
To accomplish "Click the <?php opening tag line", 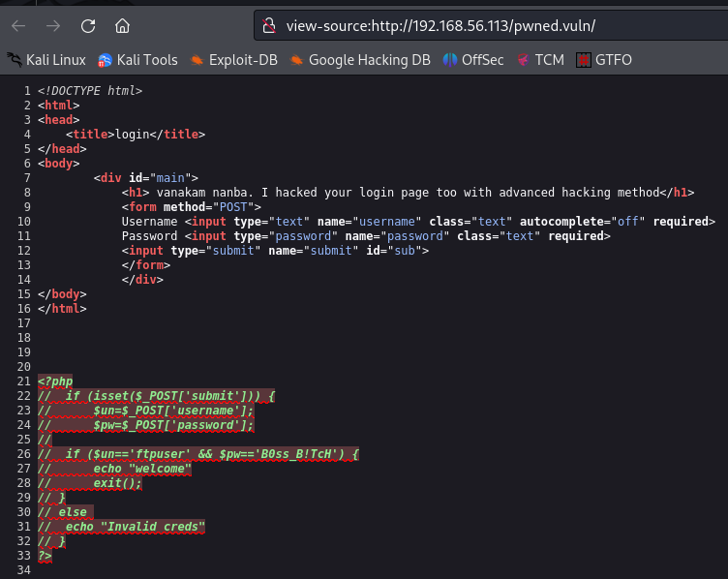I will (55, 381).
